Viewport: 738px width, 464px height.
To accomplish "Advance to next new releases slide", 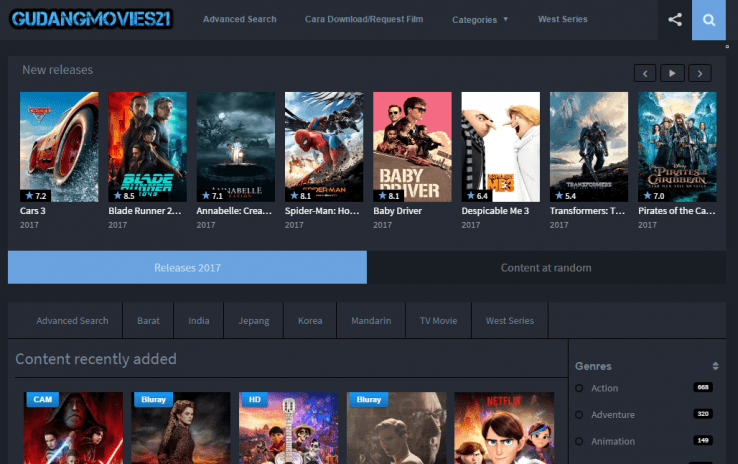I will (x=700, y=73).
